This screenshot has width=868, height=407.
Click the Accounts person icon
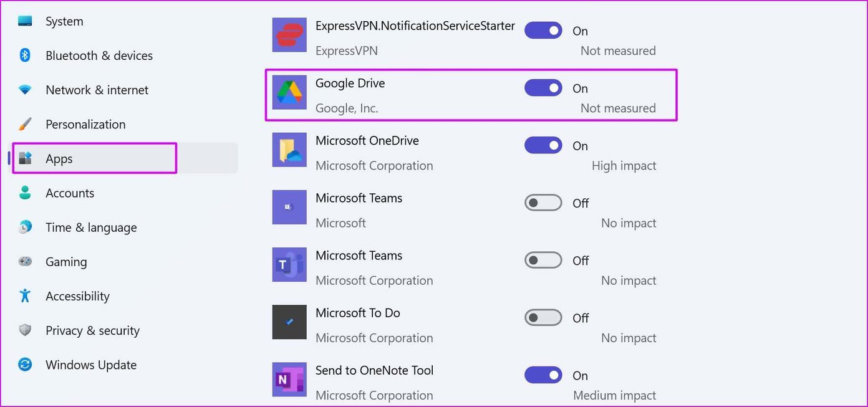[x=25, y=193]
